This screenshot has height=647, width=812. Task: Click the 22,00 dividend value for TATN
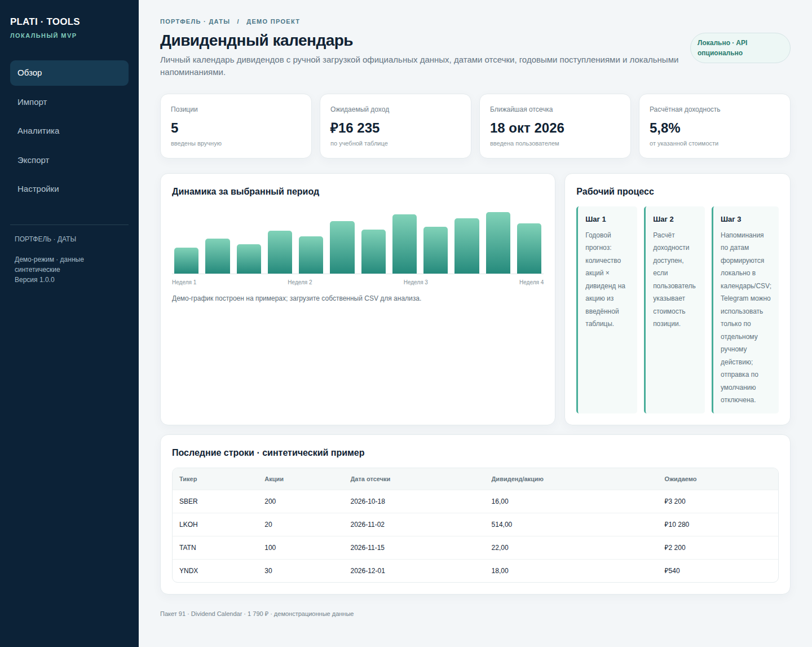pyautogui.click(x=500, y=548)
